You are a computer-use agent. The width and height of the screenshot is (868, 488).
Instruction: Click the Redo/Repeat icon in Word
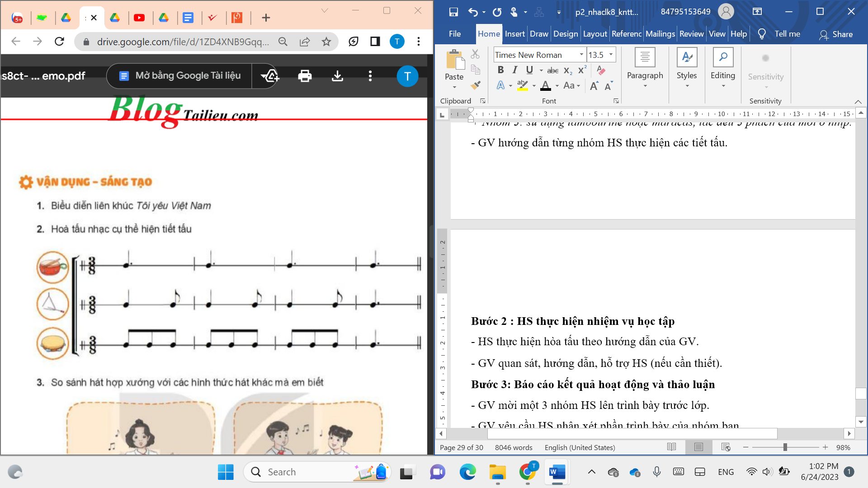497,12
